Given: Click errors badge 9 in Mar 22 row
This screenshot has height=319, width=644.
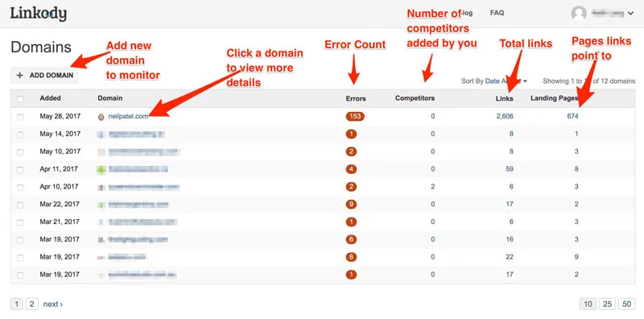Looking at the screenshot, I should coord(351,205).
